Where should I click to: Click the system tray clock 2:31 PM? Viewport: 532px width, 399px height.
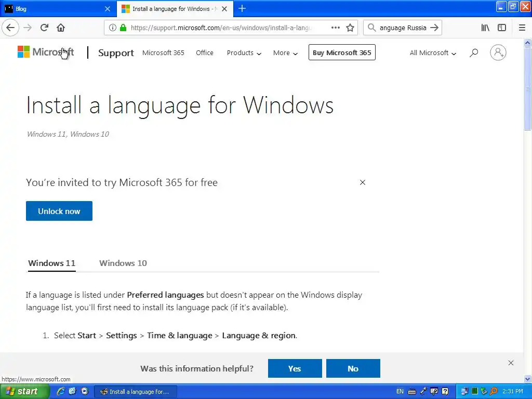pyautogui.click(x=513, y=391)
